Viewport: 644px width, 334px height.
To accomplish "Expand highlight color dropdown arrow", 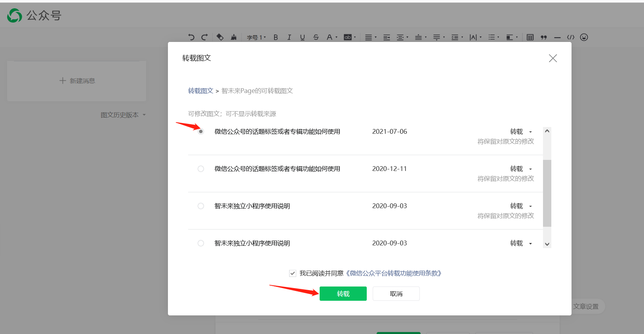I will click(x=355, y=37).
